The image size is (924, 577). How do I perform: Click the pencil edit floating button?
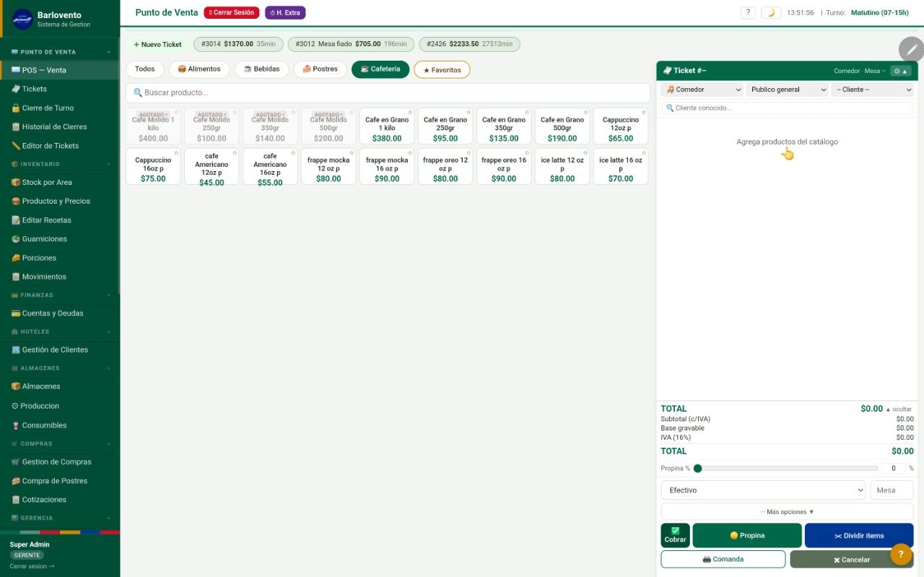pyautogui.click(x=912, y=49)
